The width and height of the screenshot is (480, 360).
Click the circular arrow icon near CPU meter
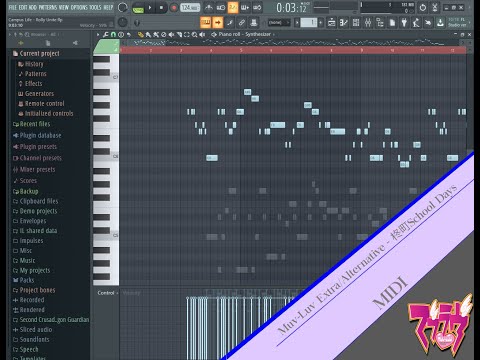coord(423,7)
